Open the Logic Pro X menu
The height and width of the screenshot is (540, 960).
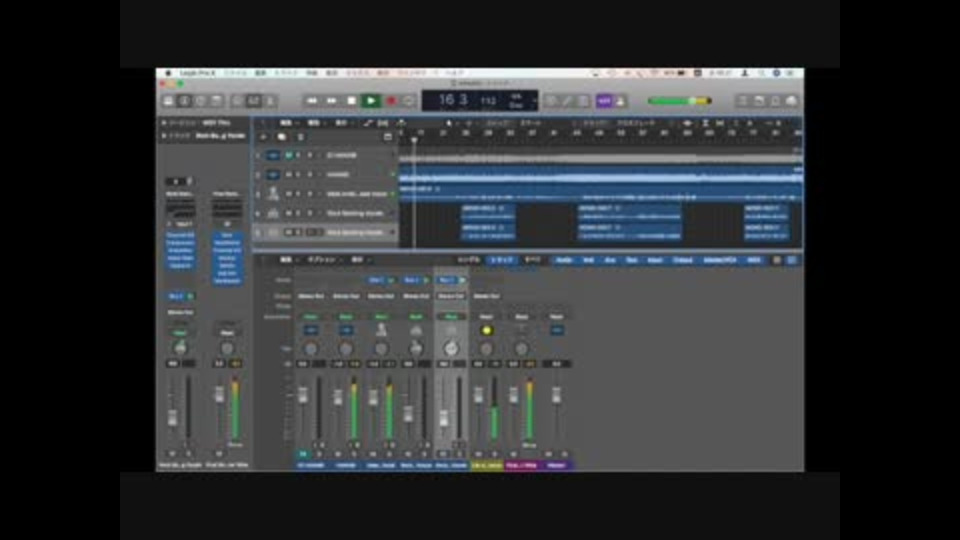tap(197, 73)
